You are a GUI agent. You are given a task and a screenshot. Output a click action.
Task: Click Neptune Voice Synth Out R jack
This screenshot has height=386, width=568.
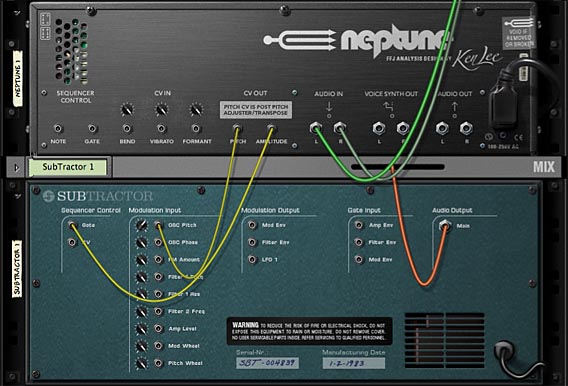[x=403, y=128]
